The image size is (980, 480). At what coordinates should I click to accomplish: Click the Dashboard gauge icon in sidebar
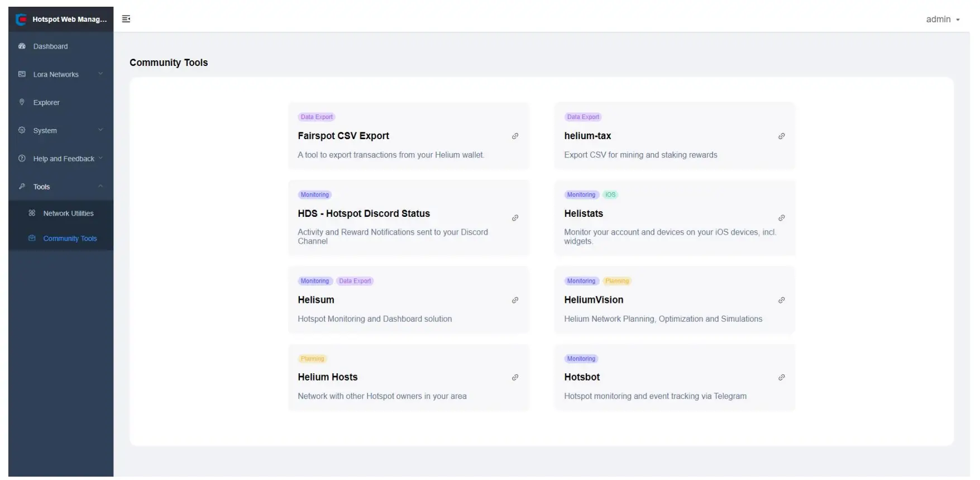[22, 46]
